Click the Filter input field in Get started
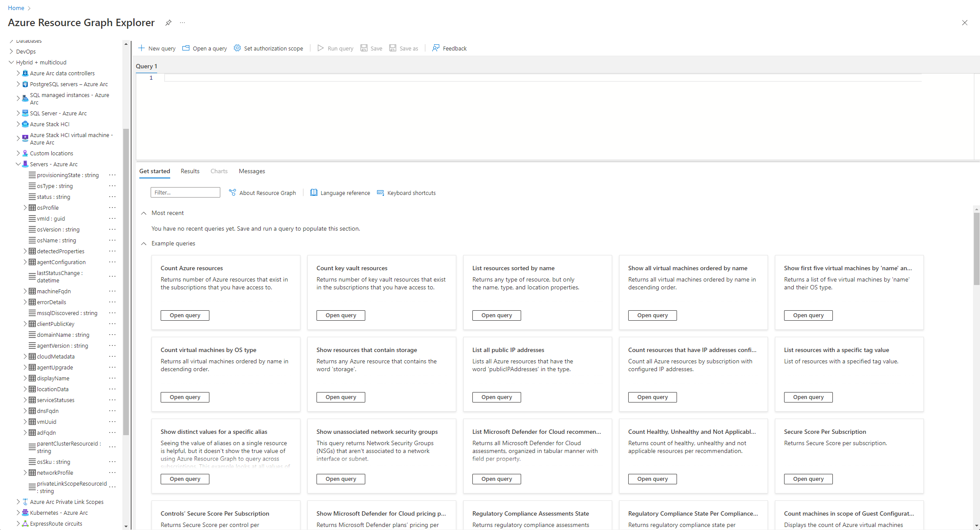This screenshot has height=530, width=980. point(185,192)
